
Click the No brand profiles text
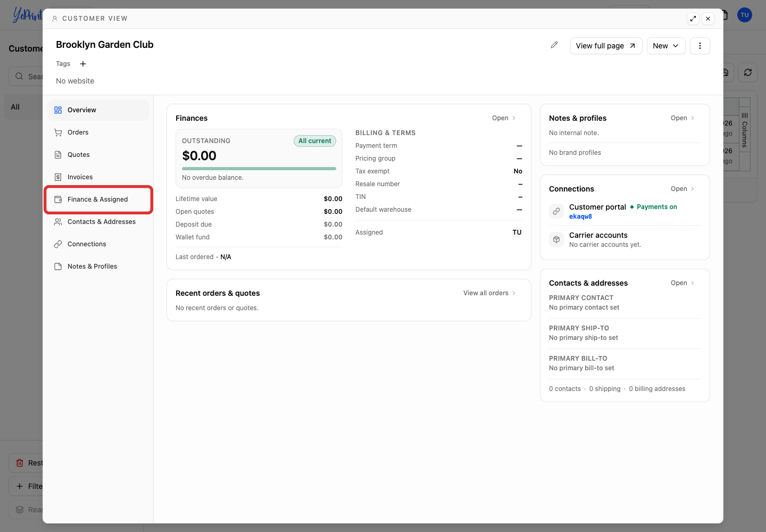coord(575,153)
